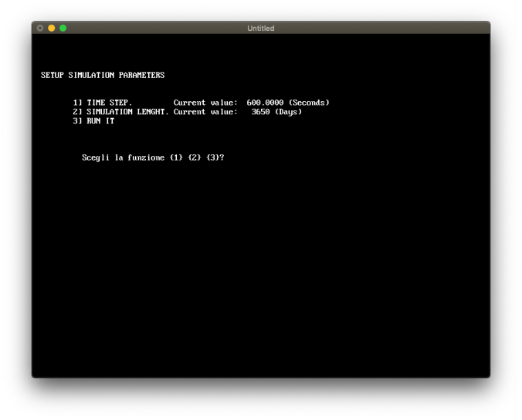Viewport: 522px width, 420px height.
Task: Click the question mark ending the prompt
Action: [x=223, y=157]
